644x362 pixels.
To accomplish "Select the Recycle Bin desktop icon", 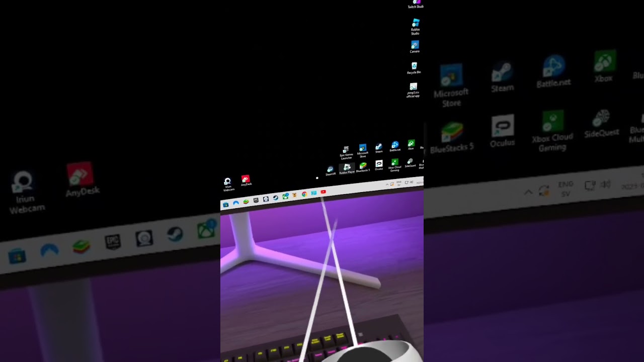I will (414, 68).
